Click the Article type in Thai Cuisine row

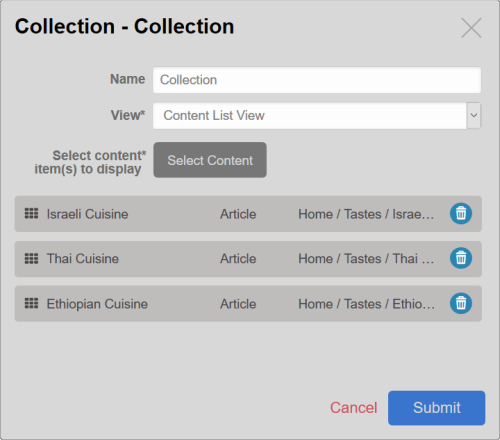[x=238, y=259]
